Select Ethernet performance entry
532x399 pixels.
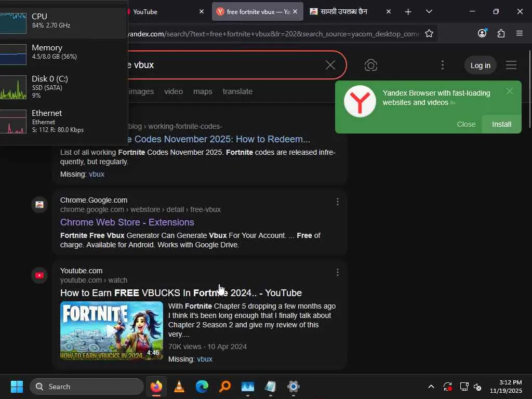pos(63,121)
